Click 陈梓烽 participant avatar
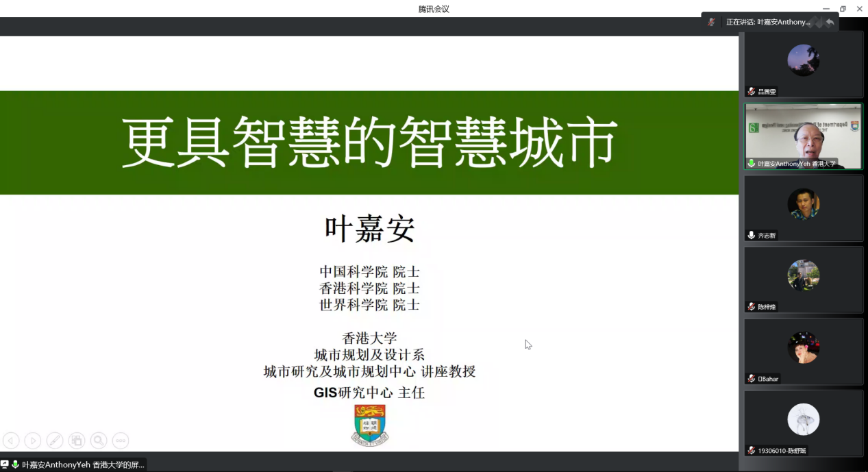The height and width of the screenshot is (472, 868). (803, 275)
